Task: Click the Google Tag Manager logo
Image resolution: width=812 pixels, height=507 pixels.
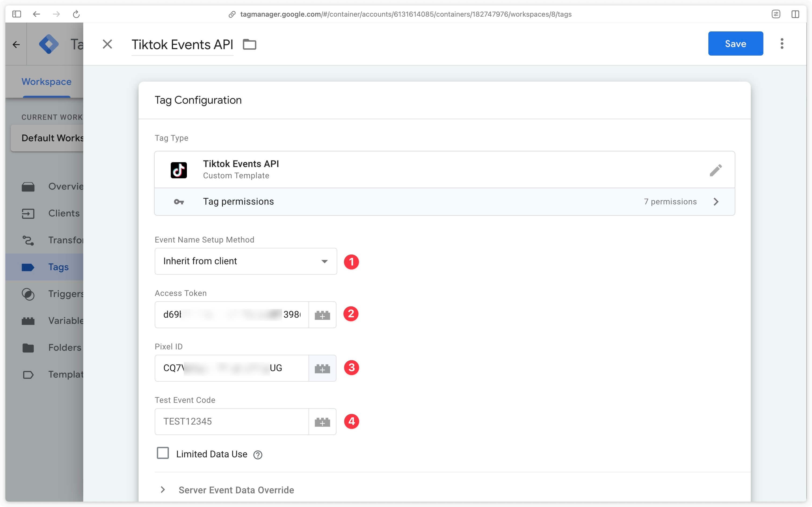Action: [49, 44]
